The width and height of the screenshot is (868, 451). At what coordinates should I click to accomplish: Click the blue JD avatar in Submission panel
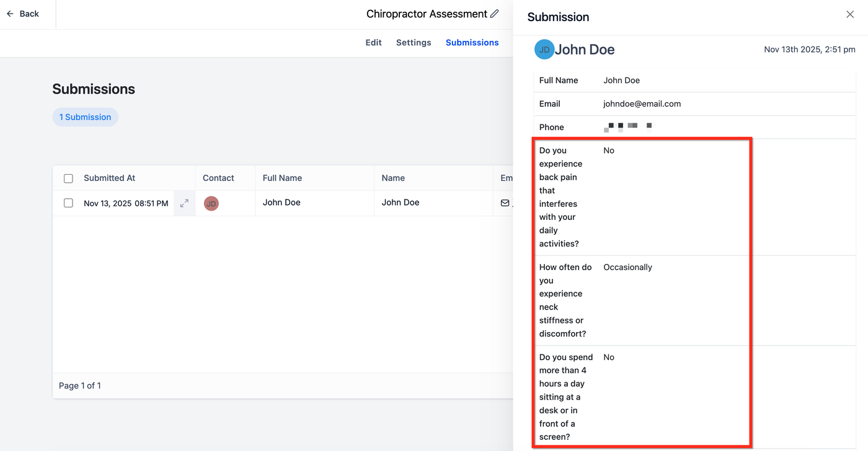pyautogui.click(x=544, y=50)
